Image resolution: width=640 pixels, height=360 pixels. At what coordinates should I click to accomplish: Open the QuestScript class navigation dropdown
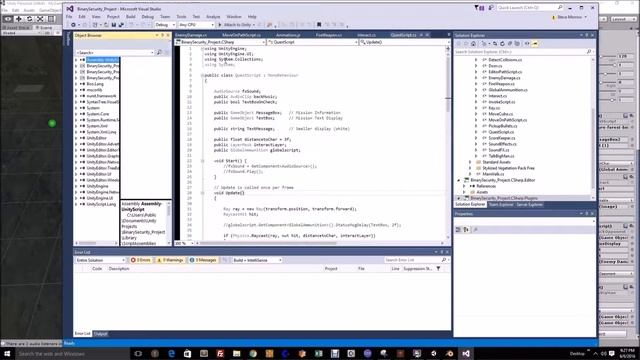tap(312, 42)
